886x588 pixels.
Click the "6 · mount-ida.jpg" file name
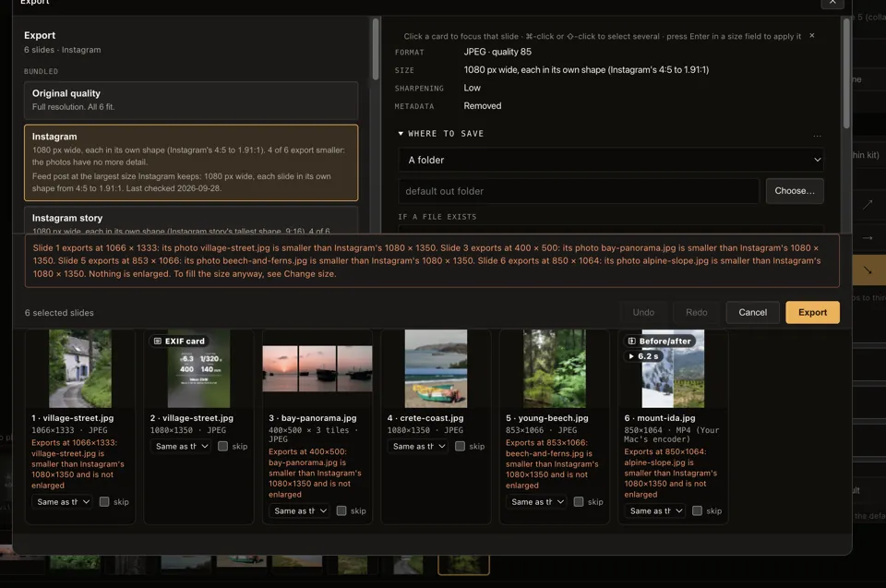(660, 418)
